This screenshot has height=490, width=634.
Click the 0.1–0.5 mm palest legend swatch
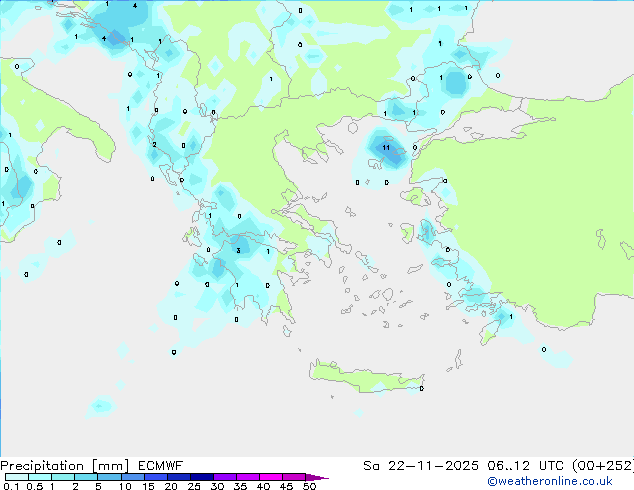pos(17,477)
